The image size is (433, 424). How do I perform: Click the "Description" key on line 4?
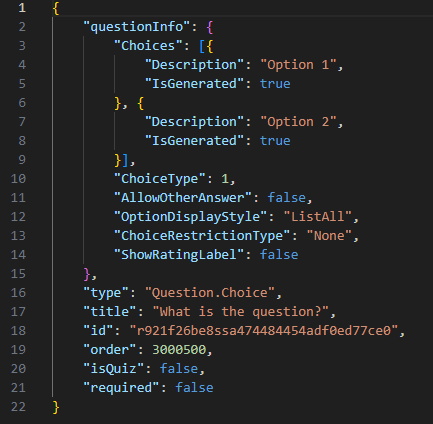coord(194,65)
